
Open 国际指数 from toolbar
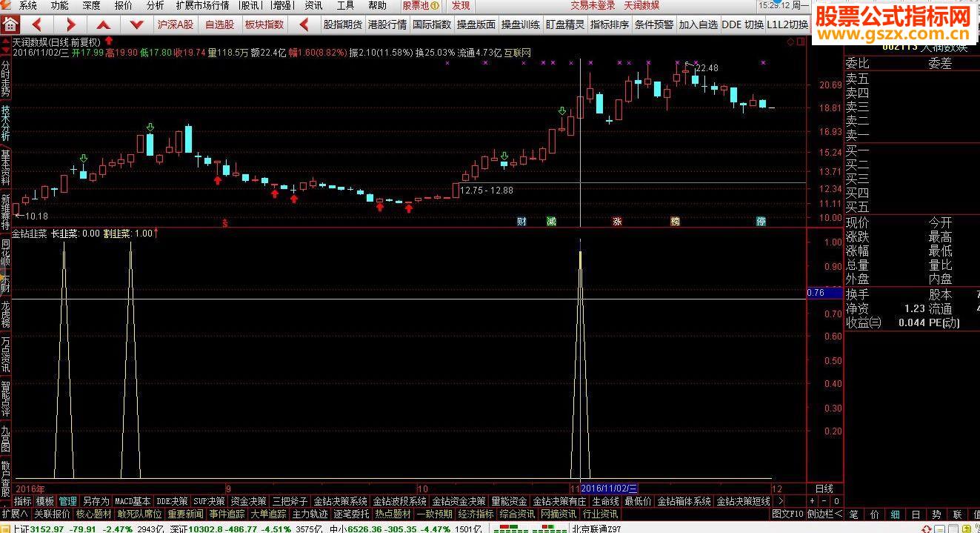pos(432,24)
